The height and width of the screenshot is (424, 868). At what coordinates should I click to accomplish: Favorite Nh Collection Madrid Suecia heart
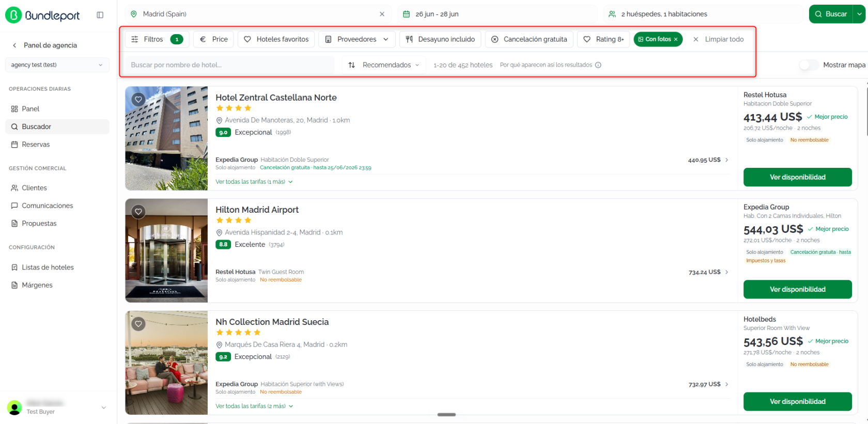tap(138, 324)
